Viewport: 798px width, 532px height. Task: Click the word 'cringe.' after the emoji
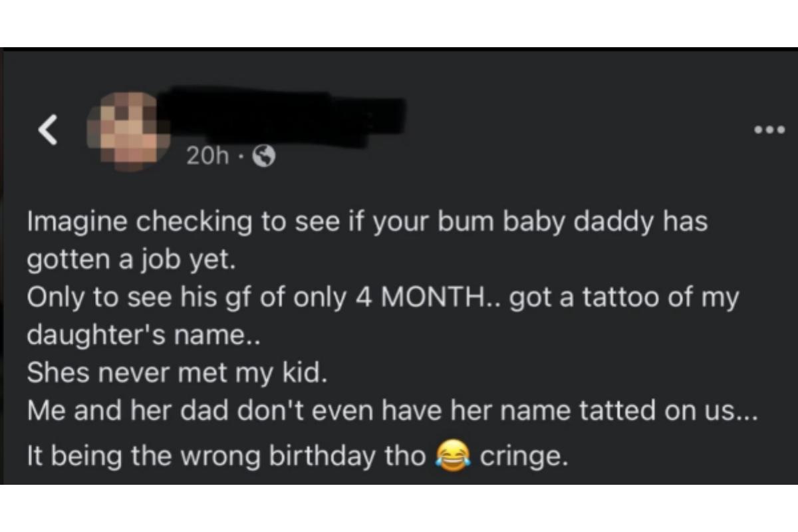coord(524,458)
